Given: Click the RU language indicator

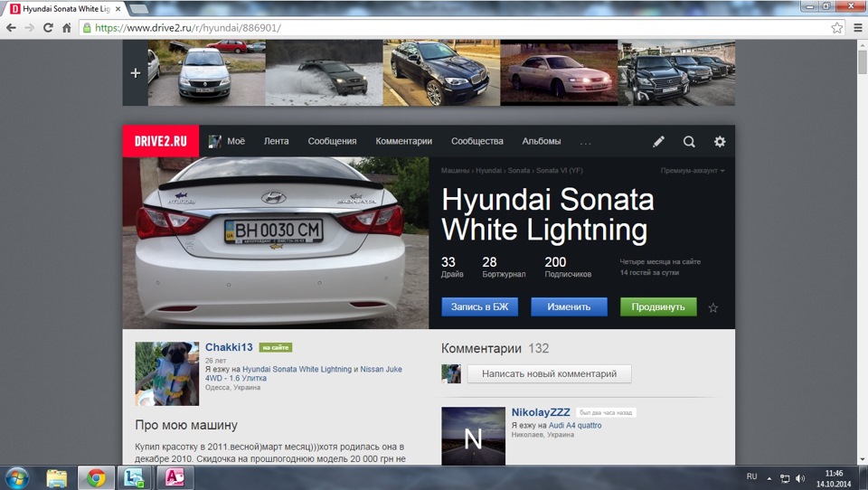Looking at the screenshot, I should 751,476.
